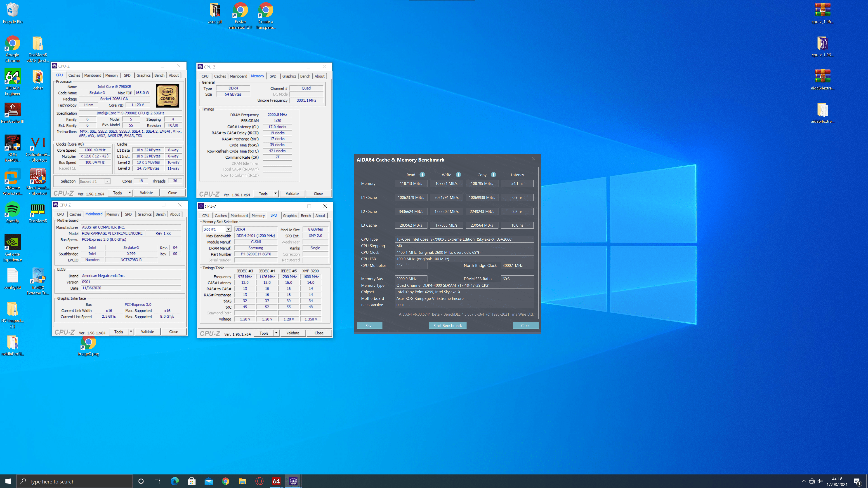
Task: Click L3 Cache Read value 283562 MB/s
Action: pyautogui.click(x=411, y=225)
